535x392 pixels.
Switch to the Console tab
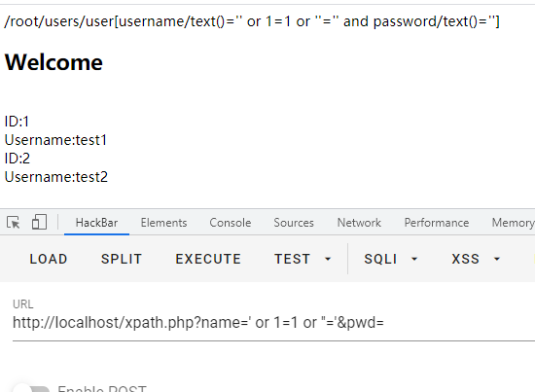pos(231,223)
